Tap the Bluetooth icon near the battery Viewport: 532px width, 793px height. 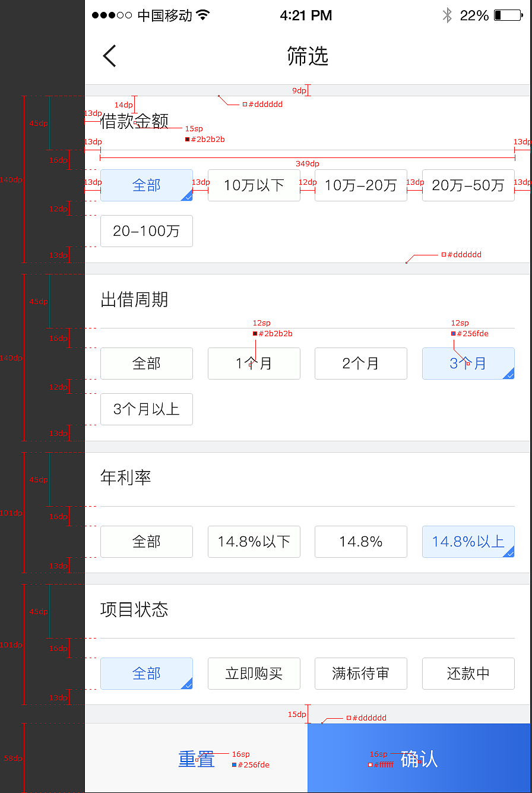448,15
